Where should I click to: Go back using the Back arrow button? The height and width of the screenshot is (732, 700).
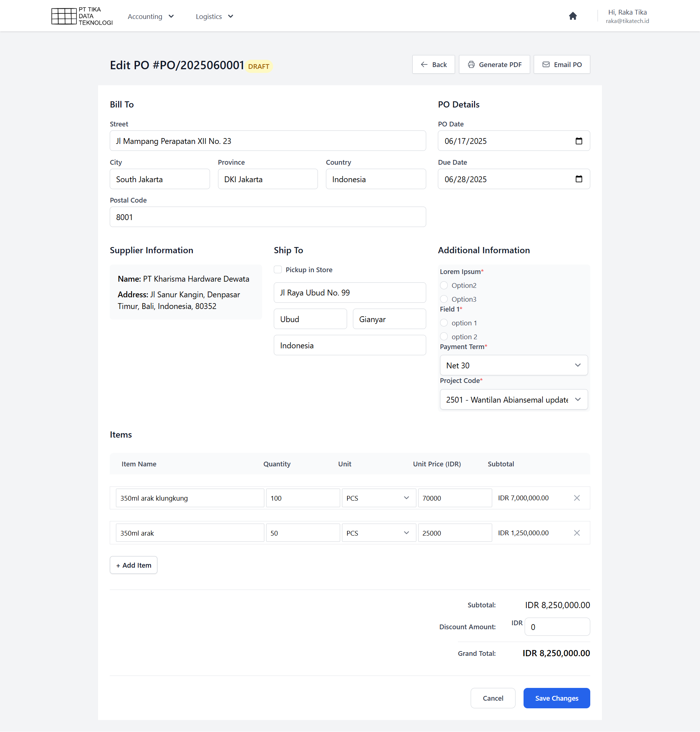coord(433,64)
